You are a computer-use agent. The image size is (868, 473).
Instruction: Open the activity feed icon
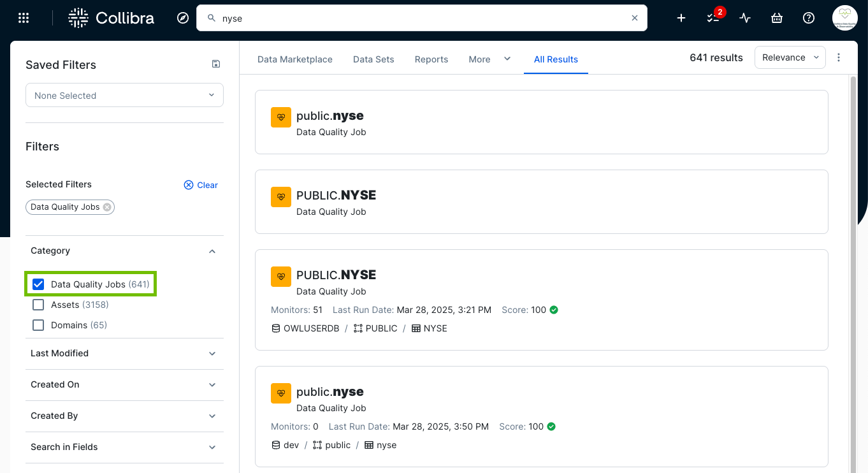point(745,18)
